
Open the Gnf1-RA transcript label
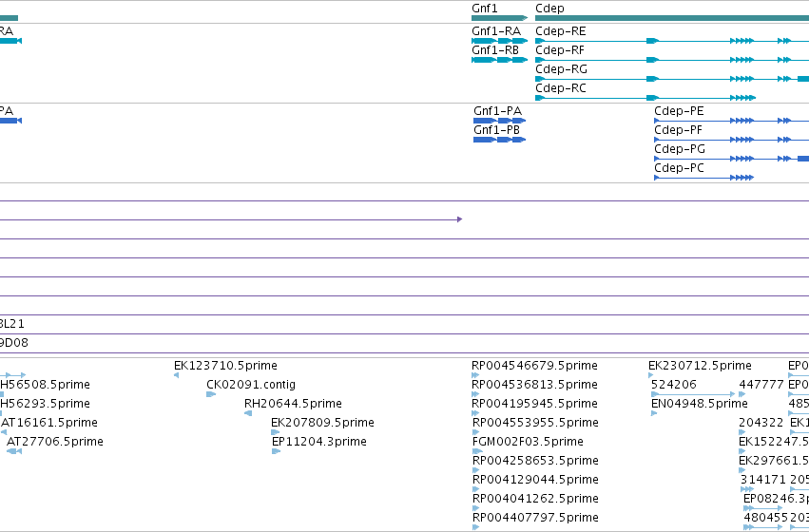pos(496,31)
